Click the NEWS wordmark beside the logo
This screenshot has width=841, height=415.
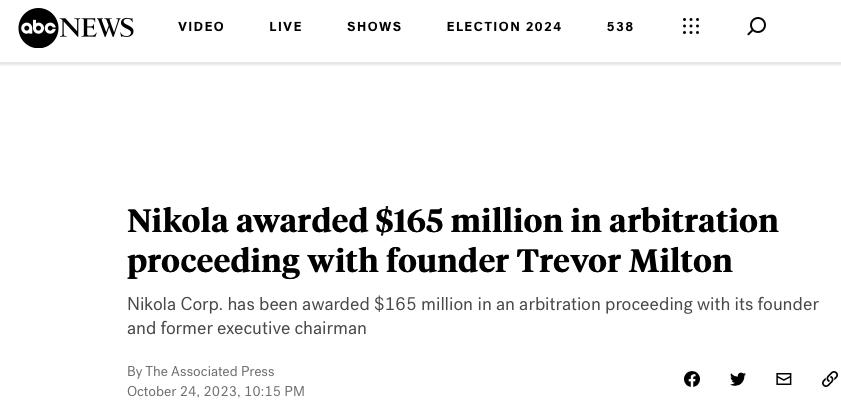click(97, 28)
